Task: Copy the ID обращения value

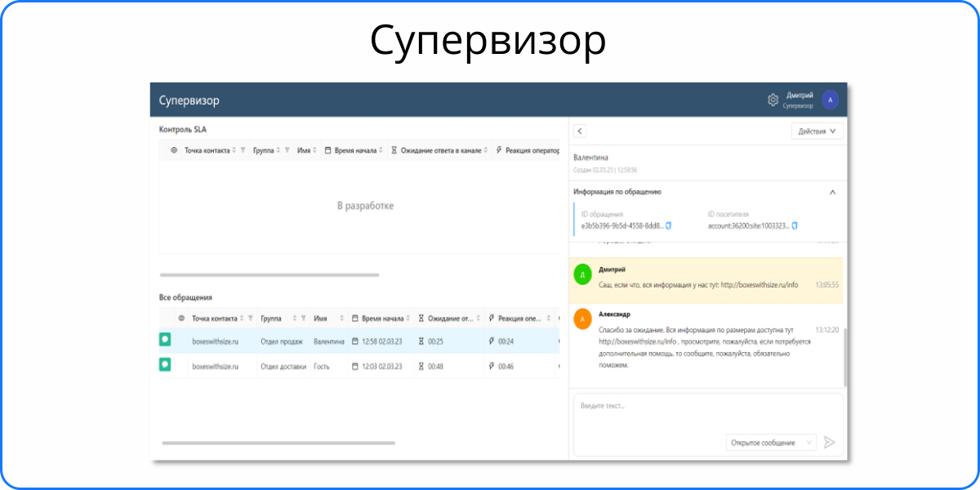Action: pyautogui.click(x=668, y=225)
